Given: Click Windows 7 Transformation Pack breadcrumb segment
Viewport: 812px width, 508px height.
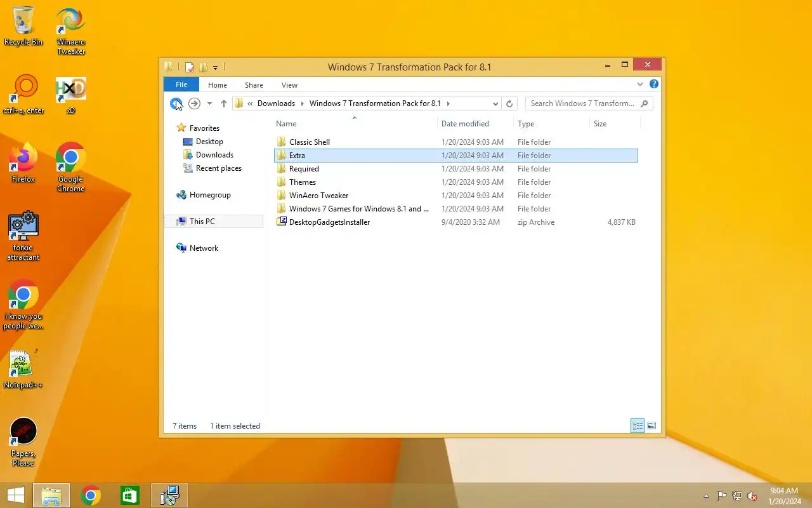Looking at the screenshot, I should (375, 104).
